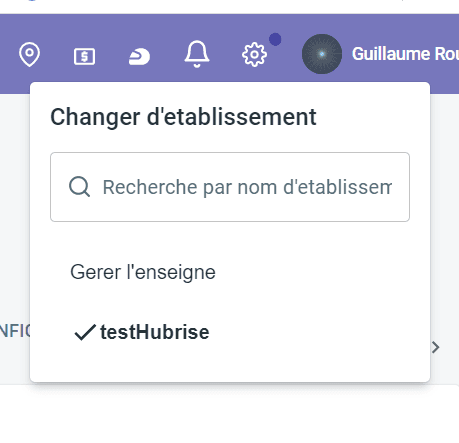
Task: Open the delivery scooter helmet icon
Action: tap(139, 56)
